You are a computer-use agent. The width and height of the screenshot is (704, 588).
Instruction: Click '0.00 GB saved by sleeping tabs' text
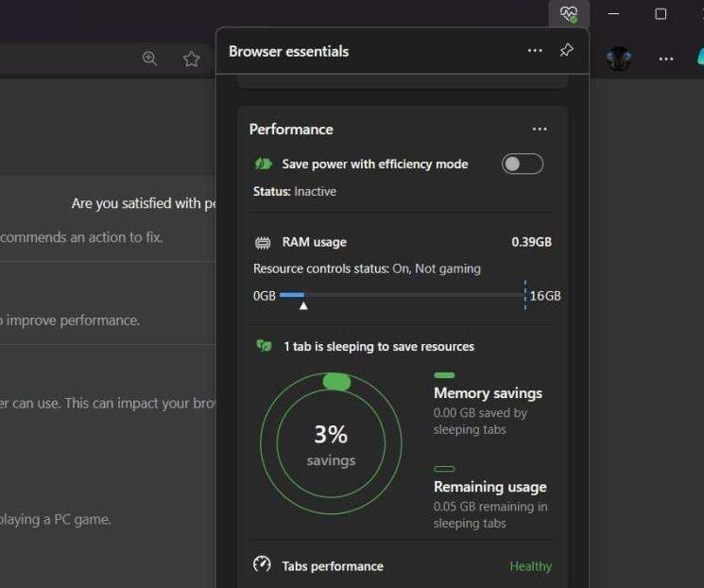click(480, 422)
